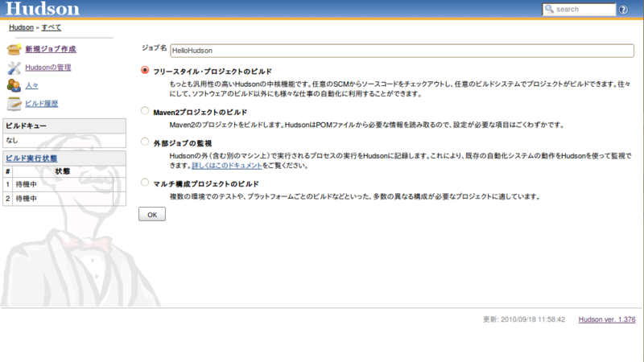Click executor 2 待機中 row

click(x=64, y=198)
